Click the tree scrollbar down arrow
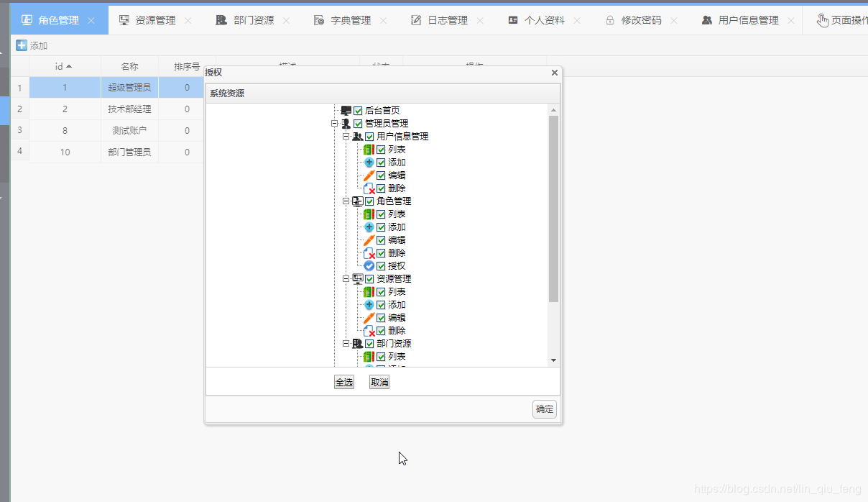Screen dimensions: 868x502 pos(553,360)
